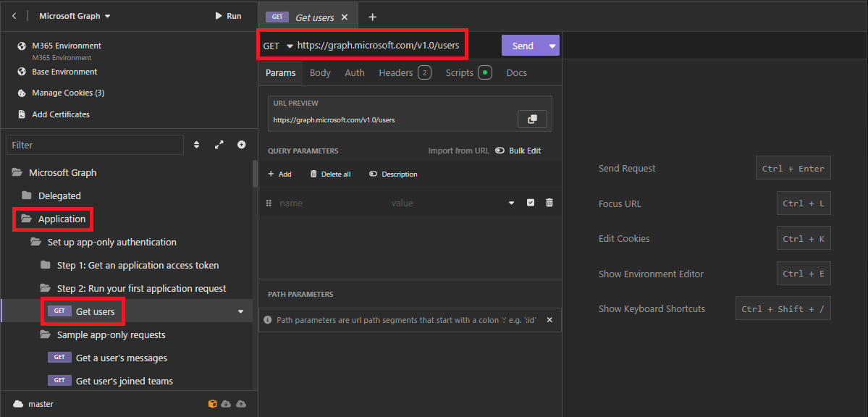The width and height of the screenshot is (868, 417).
Task: Copy the URL preview with the clipboard icon
Action: coord(532,119)
